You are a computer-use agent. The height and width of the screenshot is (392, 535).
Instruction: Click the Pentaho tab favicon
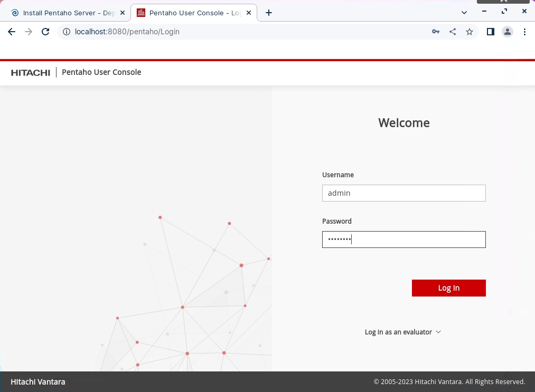(141, 13)
